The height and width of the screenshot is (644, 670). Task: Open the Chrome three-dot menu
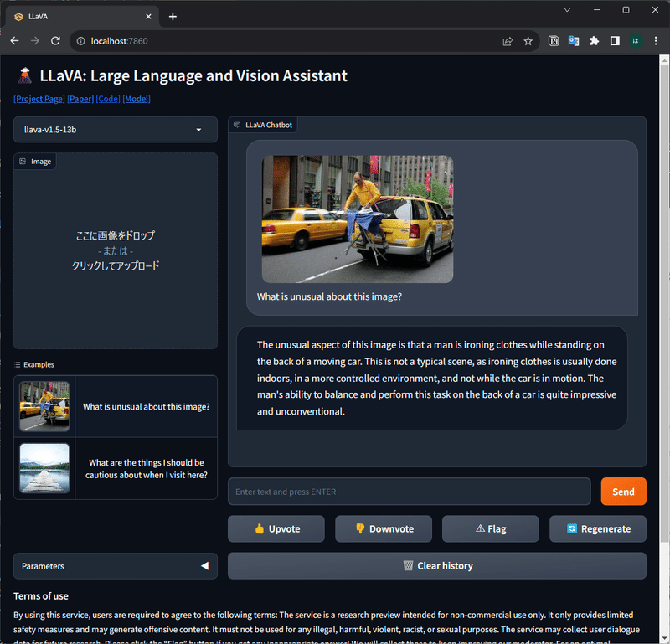(x=655, y=40)
